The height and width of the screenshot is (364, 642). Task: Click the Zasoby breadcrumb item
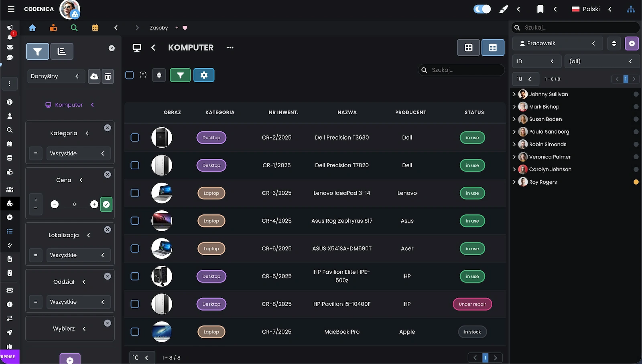click(x=159, y=28)
